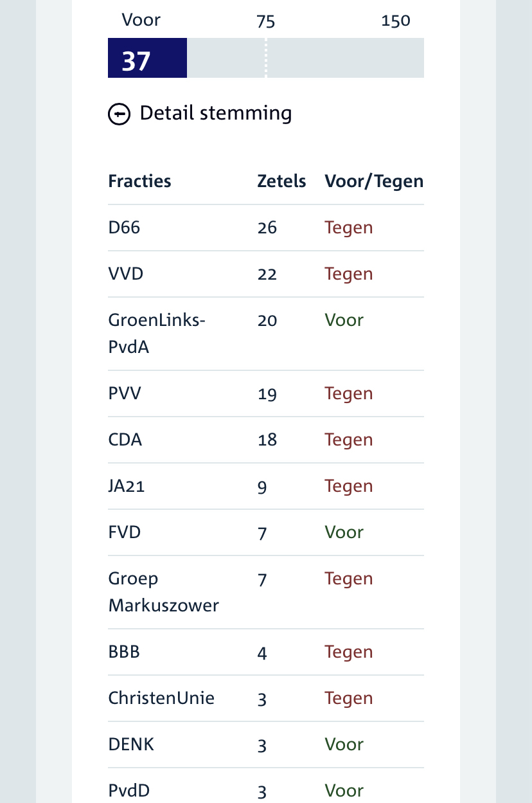
Task: Click the PvdD party name
Action: 129,790
